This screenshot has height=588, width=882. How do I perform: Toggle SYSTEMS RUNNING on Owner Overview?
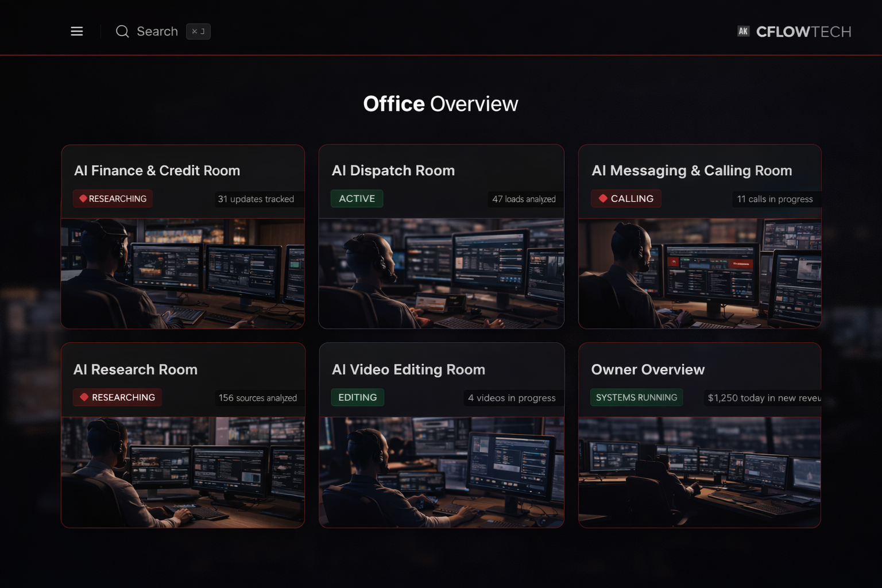pyautogui.click(x=636, y=397)
